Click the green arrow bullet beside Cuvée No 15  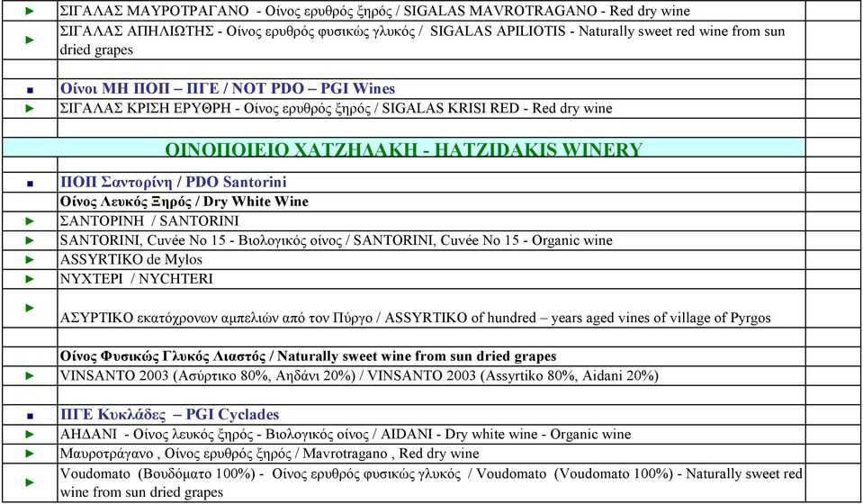coord(31,240)
